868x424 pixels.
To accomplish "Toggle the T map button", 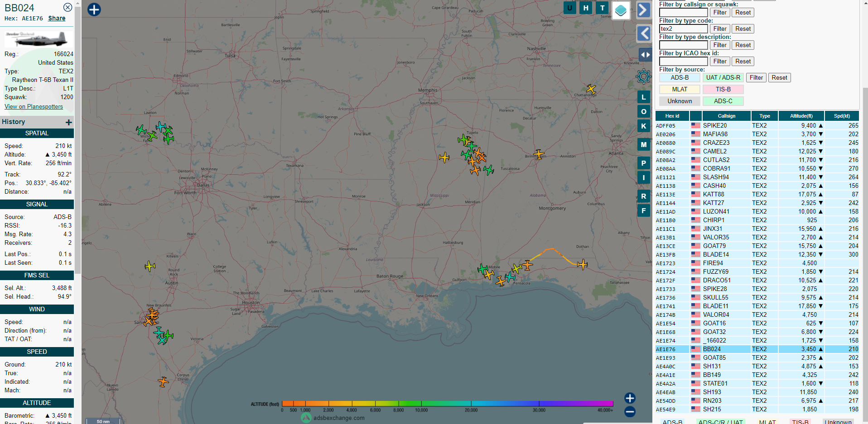I will click(602, 8).
